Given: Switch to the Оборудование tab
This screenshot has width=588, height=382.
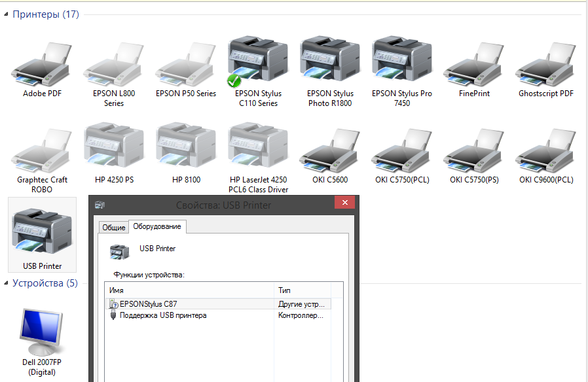Looking at the screenshot, I should 157,226.
